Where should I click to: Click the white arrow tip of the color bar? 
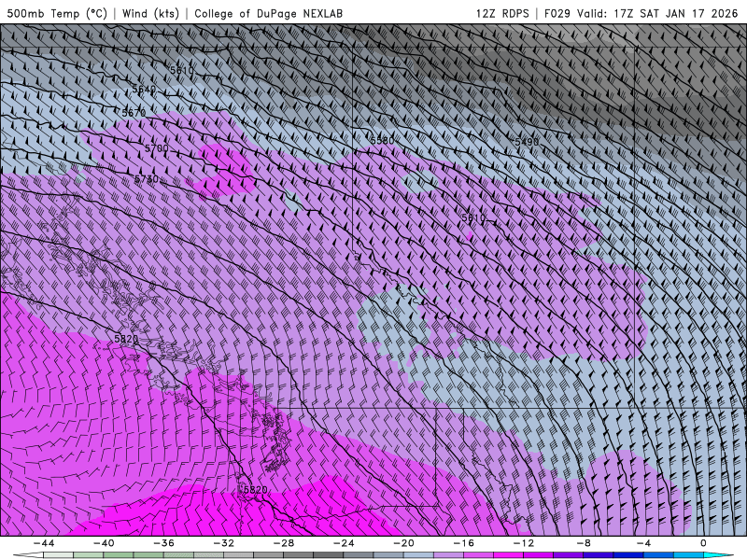tap(28, 555)
